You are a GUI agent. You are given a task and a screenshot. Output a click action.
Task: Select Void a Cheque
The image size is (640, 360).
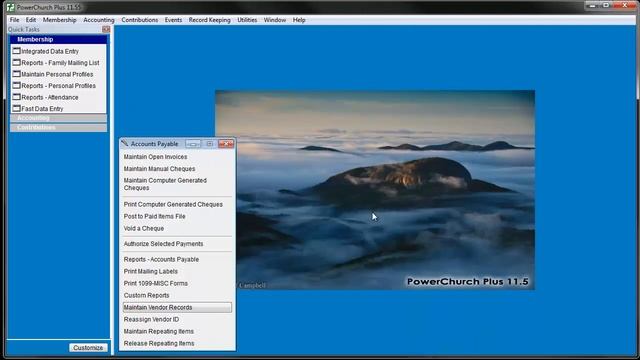coord(144,228)
